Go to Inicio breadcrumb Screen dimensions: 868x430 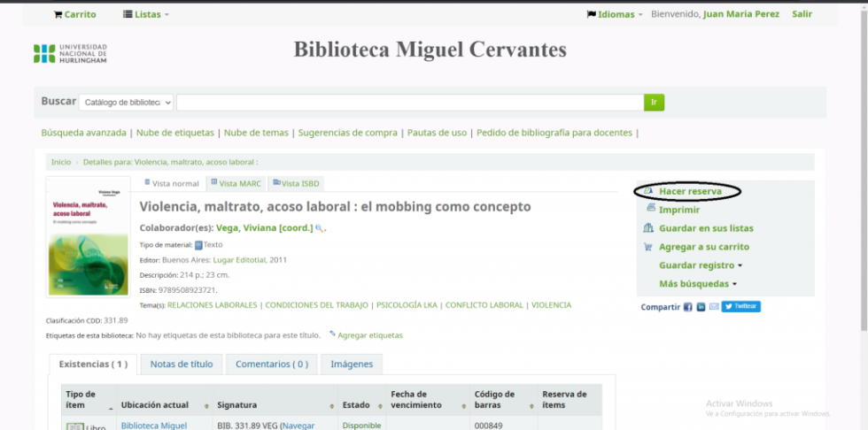click(x=61, y=162)
